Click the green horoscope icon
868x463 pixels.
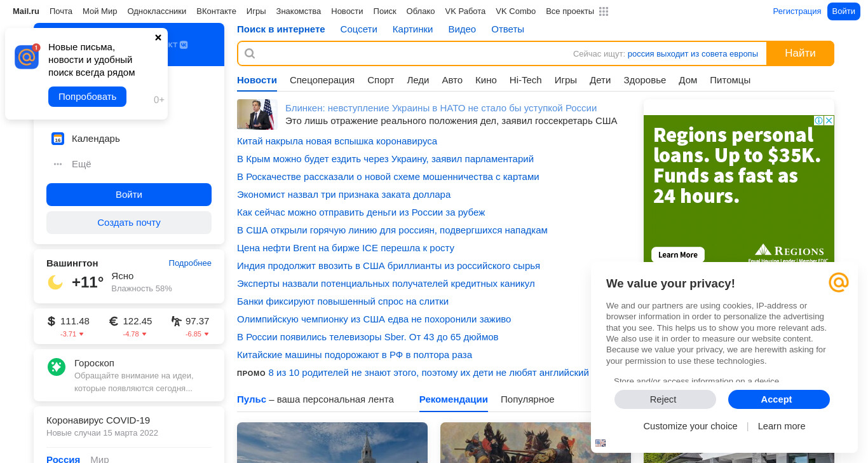[x=57, y=367]
